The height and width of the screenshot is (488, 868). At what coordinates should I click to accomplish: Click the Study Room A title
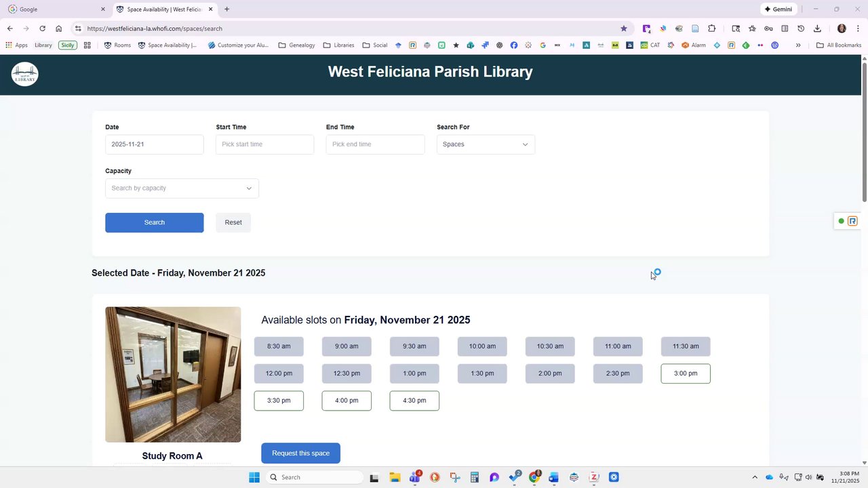coord(172,456)
